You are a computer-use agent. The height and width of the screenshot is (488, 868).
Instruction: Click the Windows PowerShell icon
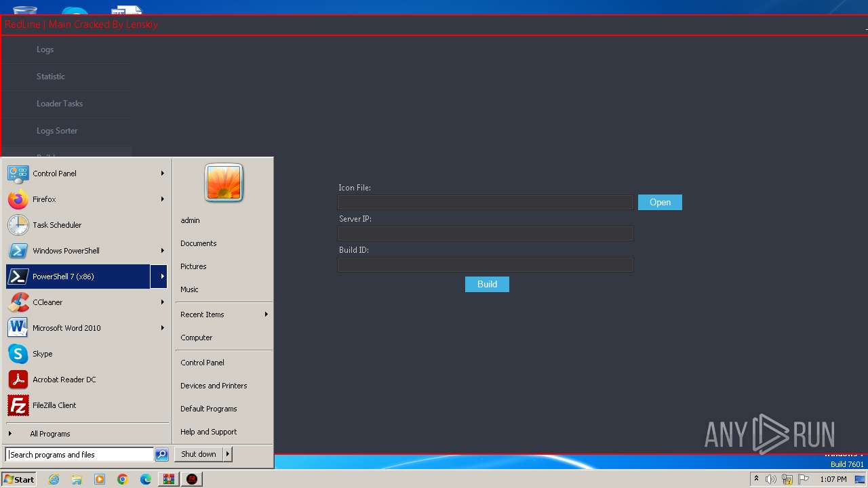coord(18,251)
